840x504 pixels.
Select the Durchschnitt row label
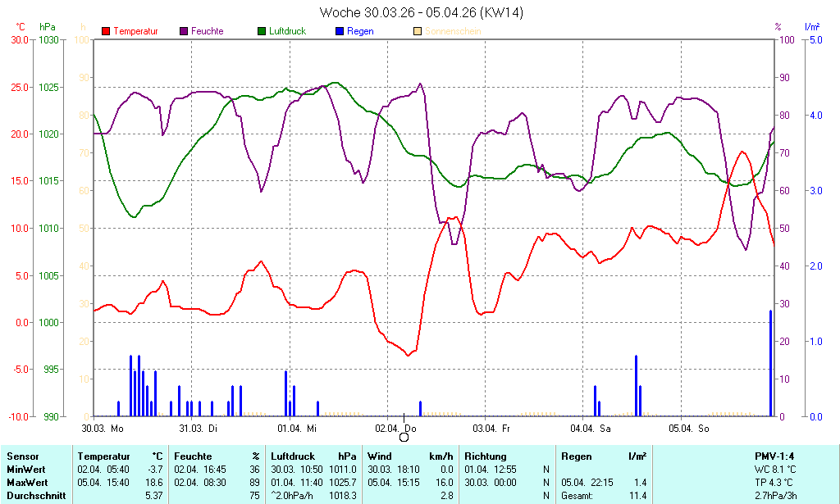coord(33,496)
